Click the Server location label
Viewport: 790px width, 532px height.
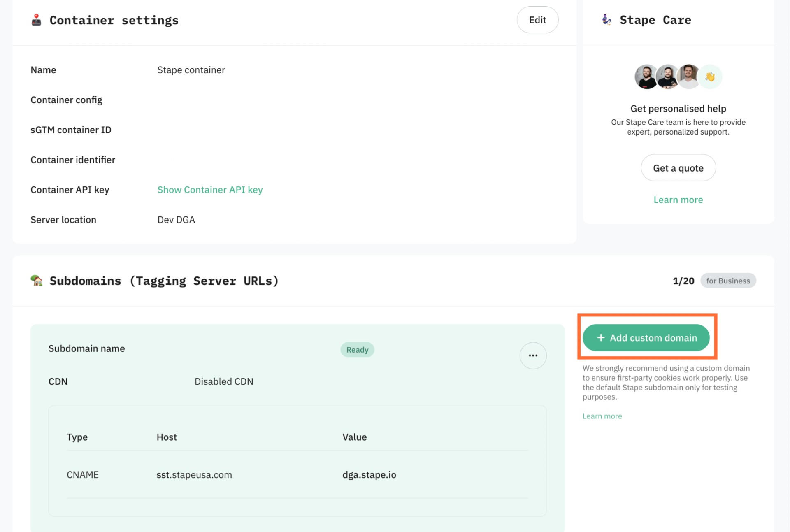pos(63,220)
